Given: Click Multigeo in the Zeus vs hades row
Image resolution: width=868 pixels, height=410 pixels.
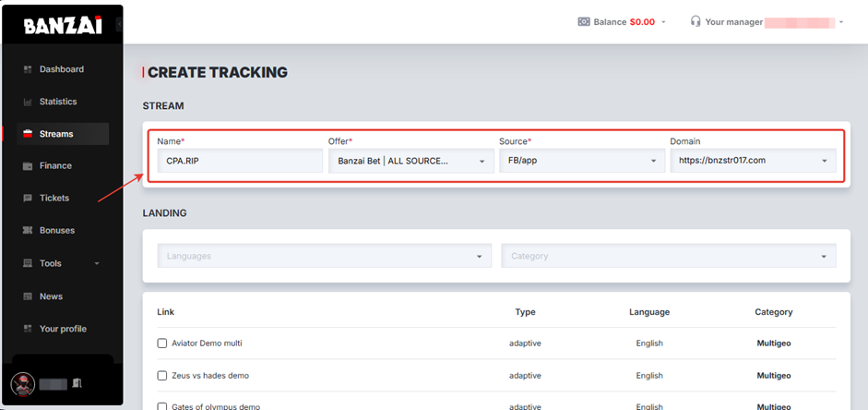Looking at the screenshot, I should click(x=774, y=376).
